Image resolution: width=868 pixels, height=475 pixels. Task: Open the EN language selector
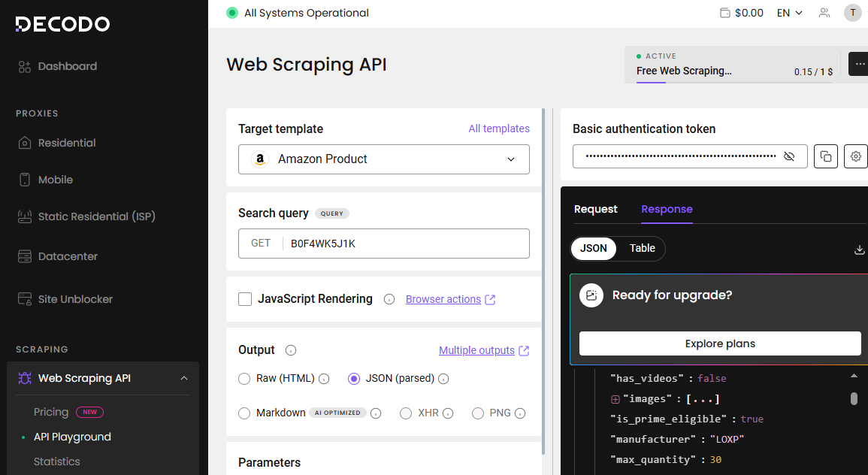pos(789,13)
